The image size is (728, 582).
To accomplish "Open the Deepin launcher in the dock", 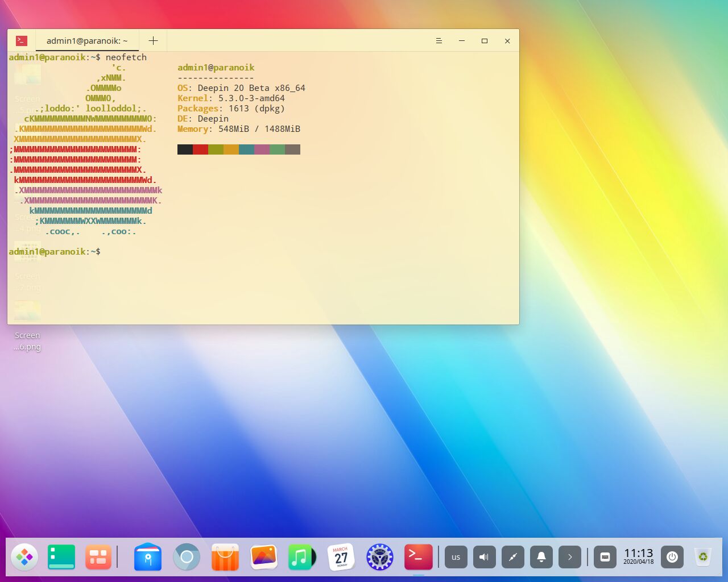I will tap(24, 557).
